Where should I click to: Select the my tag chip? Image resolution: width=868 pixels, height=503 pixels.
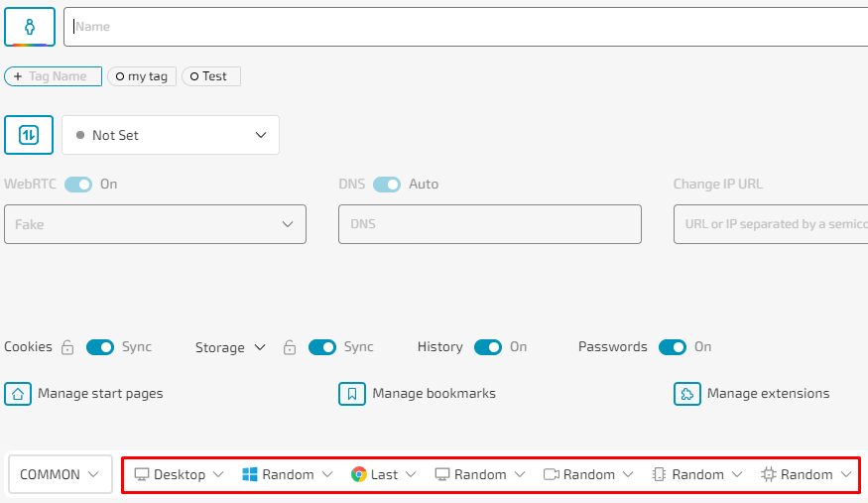[x=142, y=76]
